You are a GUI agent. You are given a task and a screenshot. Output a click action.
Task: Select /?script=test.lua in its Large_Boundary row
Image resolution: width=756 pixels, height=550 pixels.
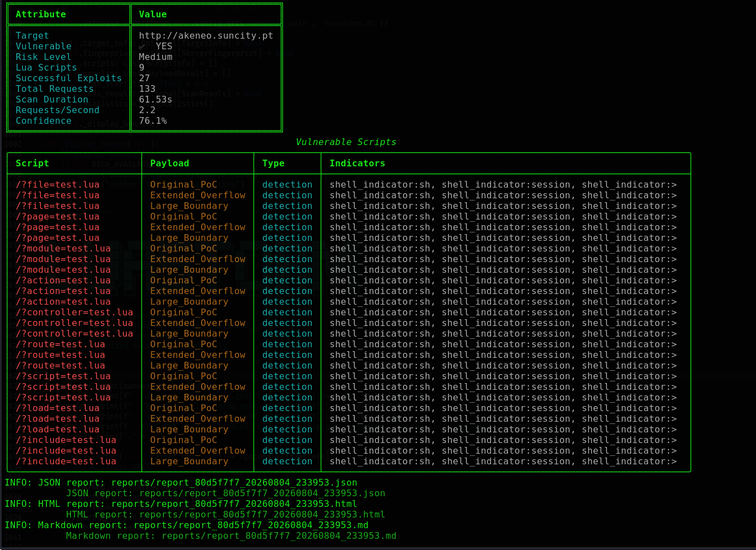click(63, 397)
